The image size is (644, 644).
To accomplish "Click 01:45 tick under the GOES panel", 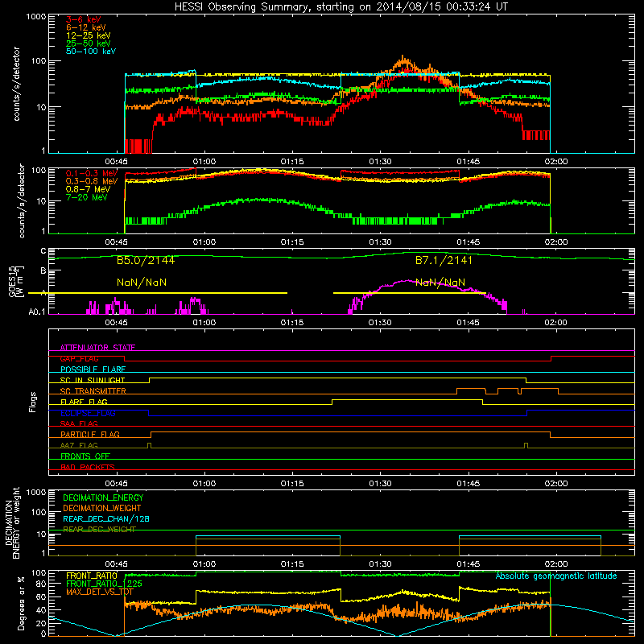I will pos(468,323).
